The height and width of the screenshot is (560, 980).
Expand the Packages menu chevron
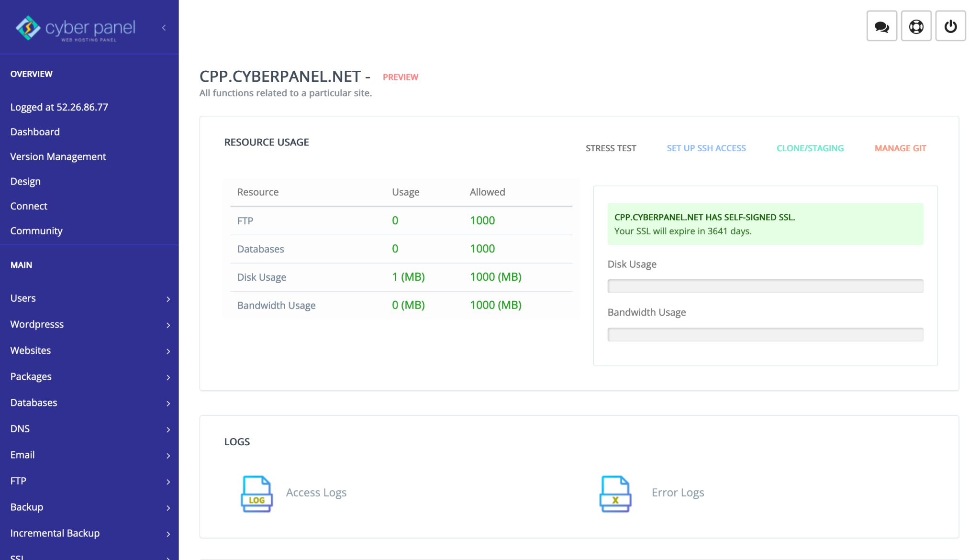(x=168, y=377)
